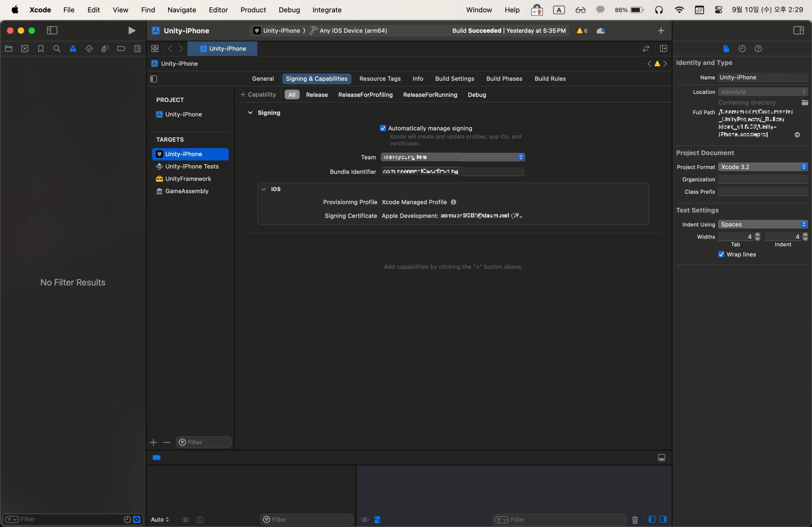
Task: Open the Find navigator magnifier icon
Action: [57, 49]
